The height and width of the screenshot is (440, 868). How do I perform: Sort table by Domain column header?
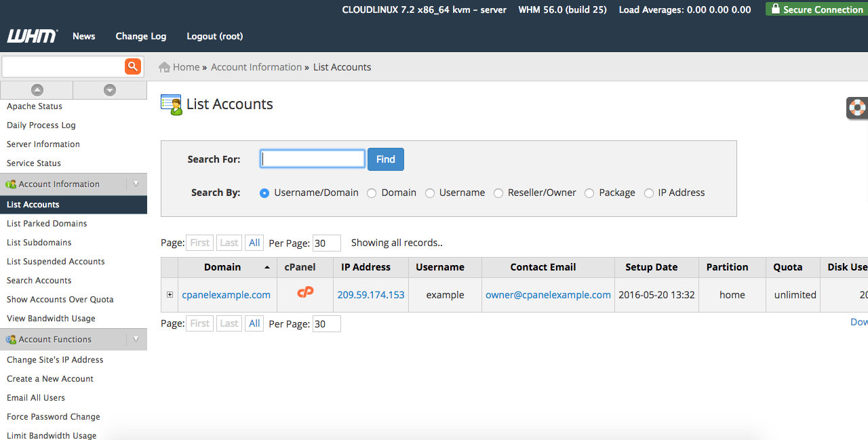[222, 267]
